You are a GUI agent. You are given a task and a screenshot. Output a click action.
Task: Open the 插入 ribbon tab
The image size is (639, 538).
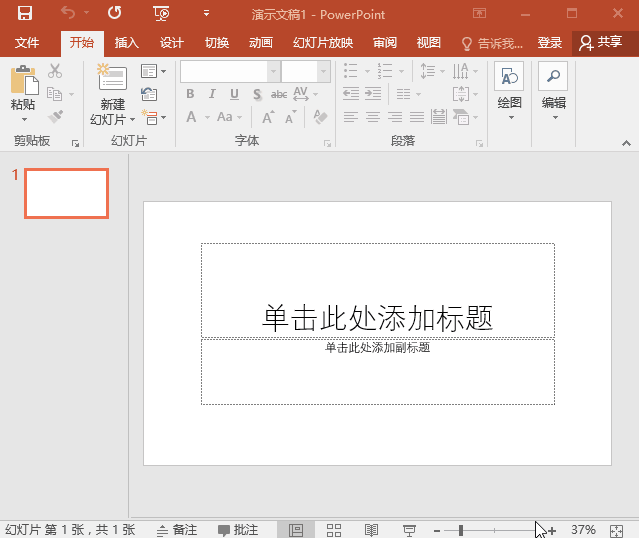click(x=127, y=43)
